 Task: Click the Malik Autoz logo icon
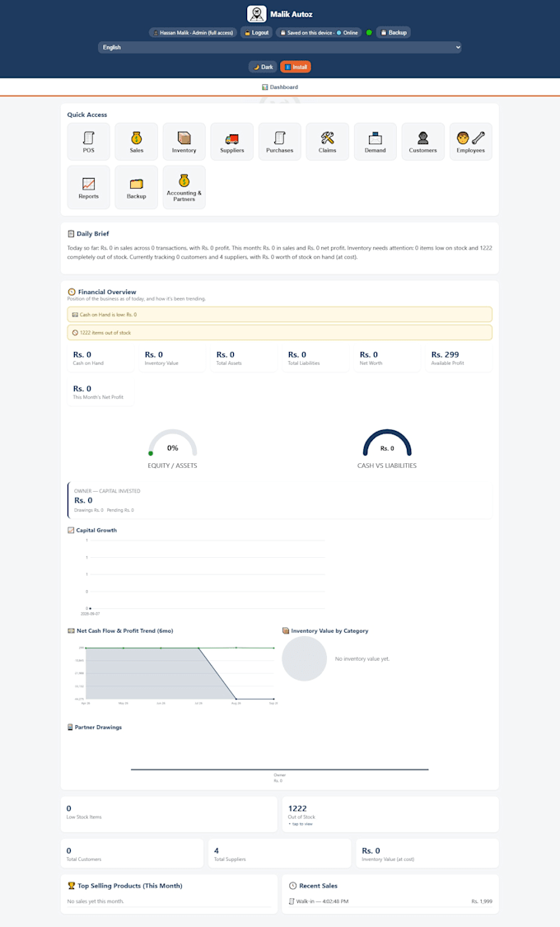(x=256, y=14)
